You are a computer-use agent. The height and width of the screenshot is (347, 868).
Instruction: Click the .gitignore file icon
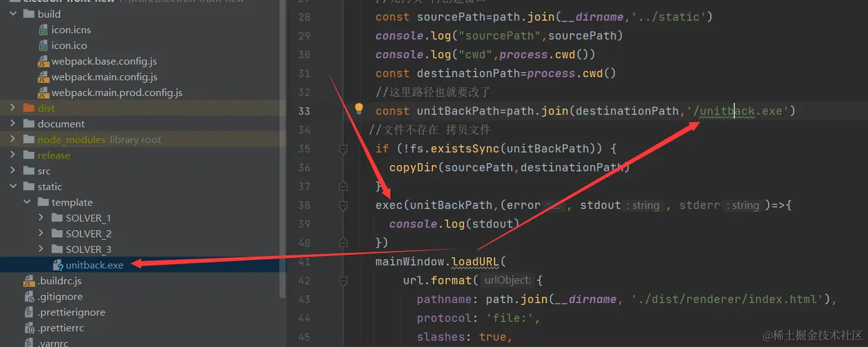click(x=29, y=297)
